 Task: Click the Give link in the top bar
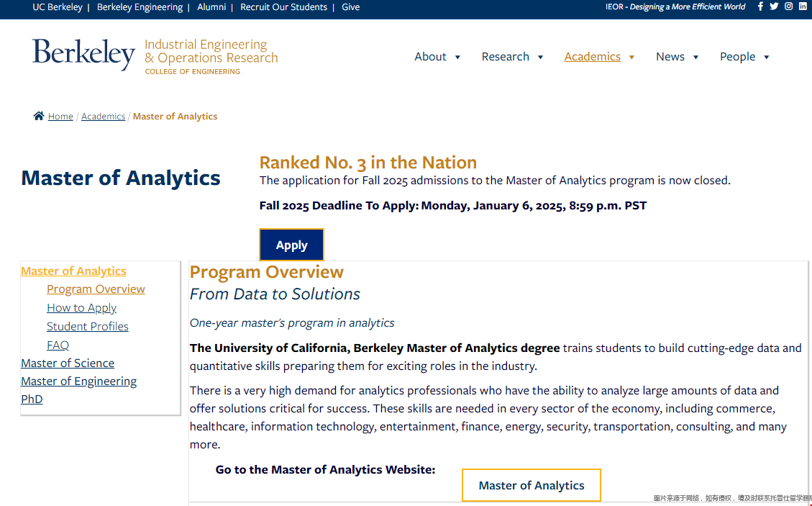pyautogui.click(x=350, y=7)
